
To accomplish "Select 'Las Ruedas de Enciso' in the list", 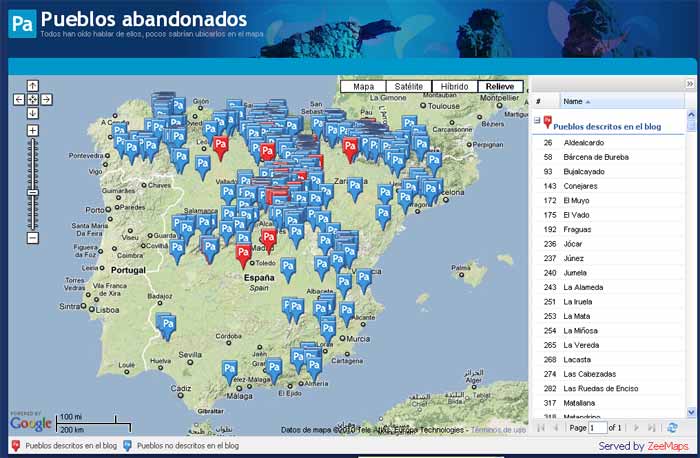I will (x=598, y=388).
